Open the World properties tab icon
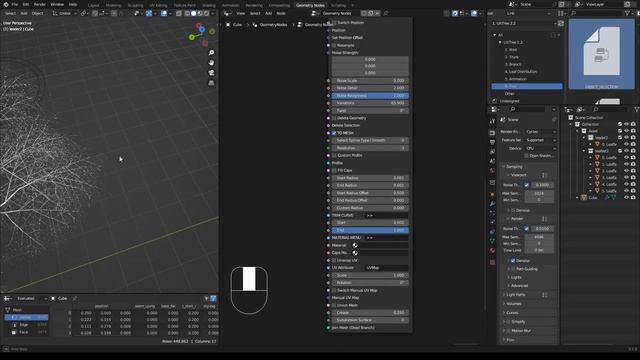Image resolution: width=640 pixels, height=360 pixels. pyautogui.click(x=492, y=171)
